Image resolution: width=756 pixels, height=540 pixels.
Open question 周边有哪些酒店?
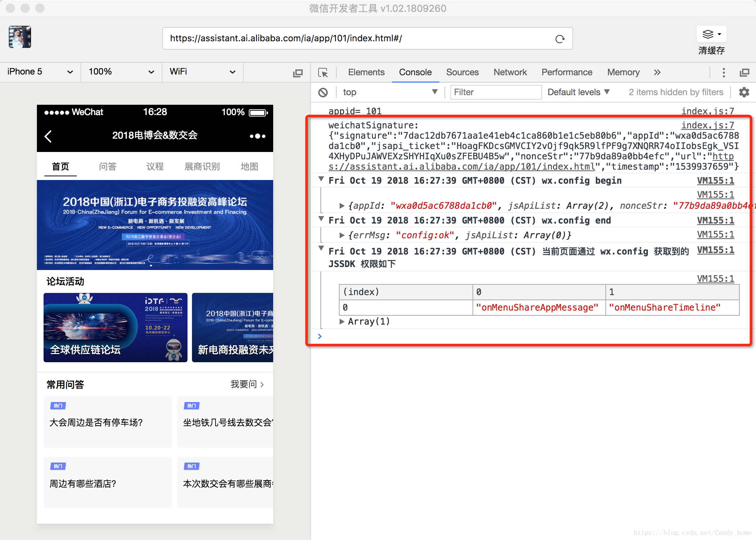[x=108, y=482]
